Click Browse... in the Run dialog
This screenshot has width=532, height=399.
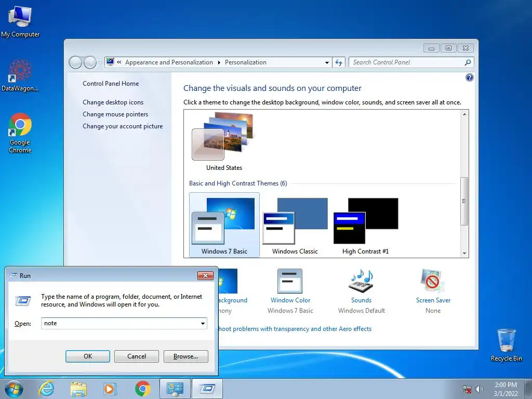[x=185, y=356]
